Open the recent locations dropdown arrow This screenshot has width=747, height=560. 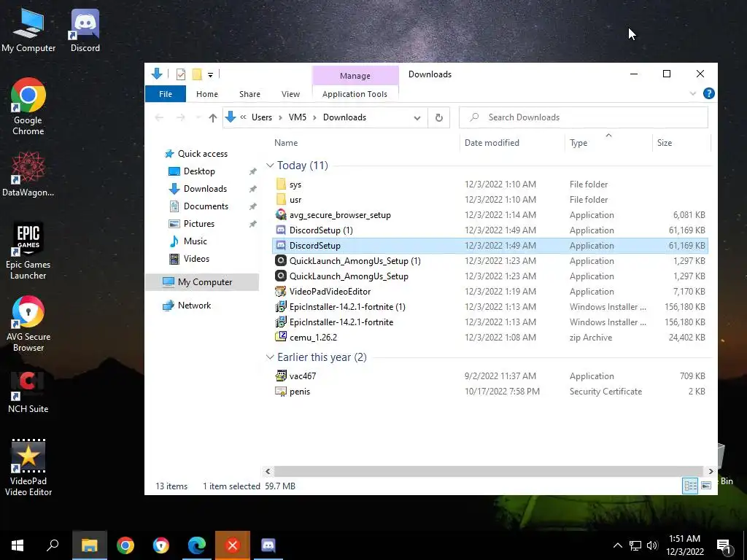[x=198, y=117]
